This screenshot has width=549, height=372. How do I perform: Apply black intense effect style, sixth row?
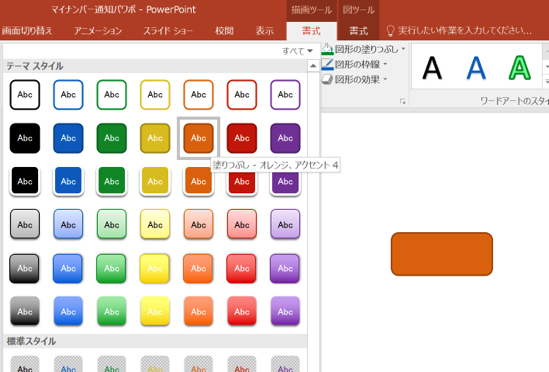(x=25, y=311)
